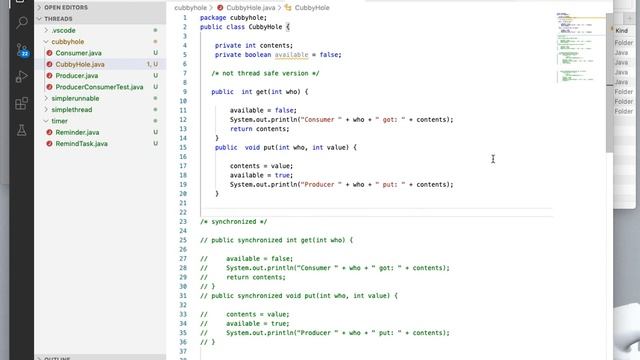640x360 pixels.
Task: Open Reminder.java in the timer folder
Action: point(77,132)
